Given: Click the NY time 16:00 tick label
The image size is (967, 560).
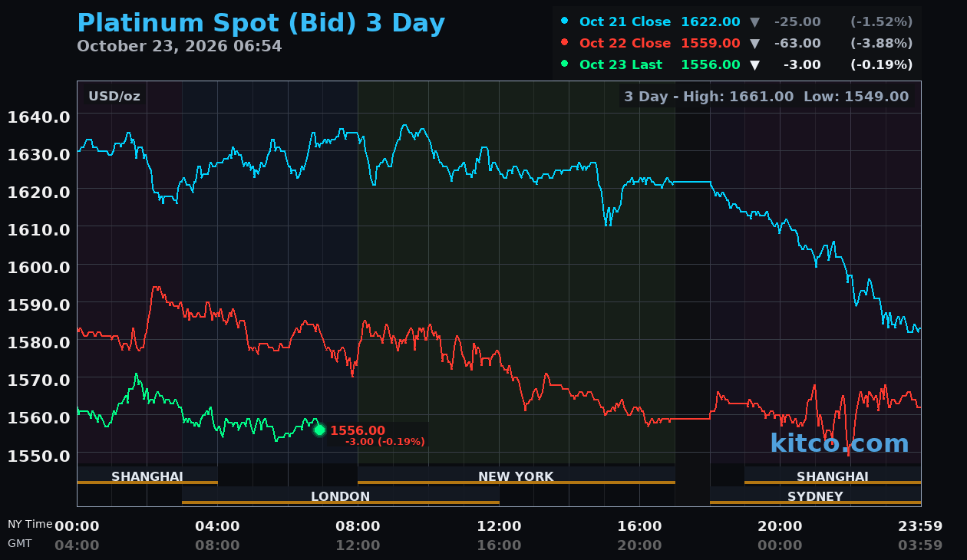Looking at the screenshot, I should (x=639, y=526).
